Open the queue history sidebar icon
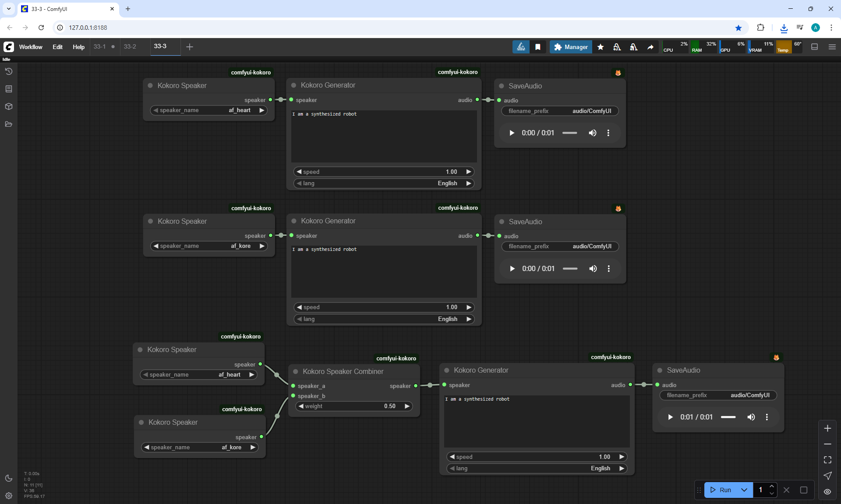Viewport: 841px width, 504px height. coord(8,71)
